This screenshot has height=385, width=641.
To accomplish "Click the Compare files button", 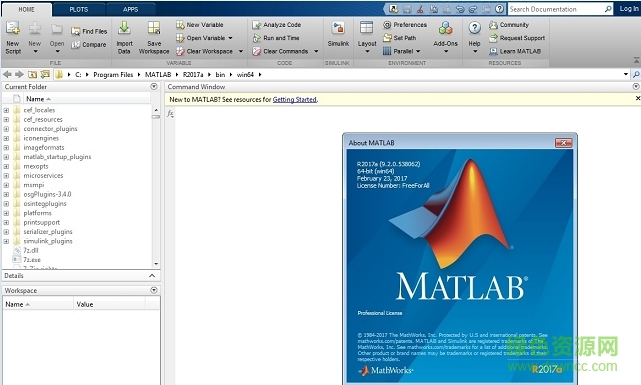I will point(89,45).
